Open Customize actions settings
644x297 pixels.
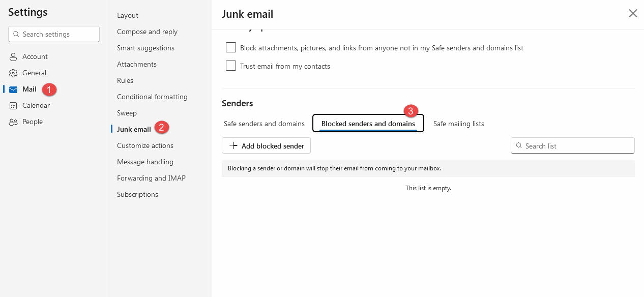tap(145, 145)
